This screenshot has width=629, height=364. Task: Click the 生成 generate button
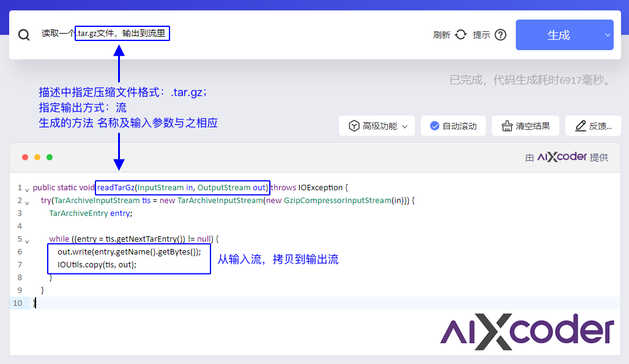[x=560, y=34]
